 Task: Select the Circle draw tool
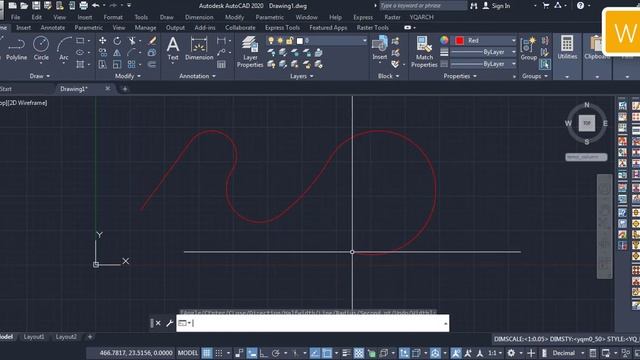tap(41, 48)
